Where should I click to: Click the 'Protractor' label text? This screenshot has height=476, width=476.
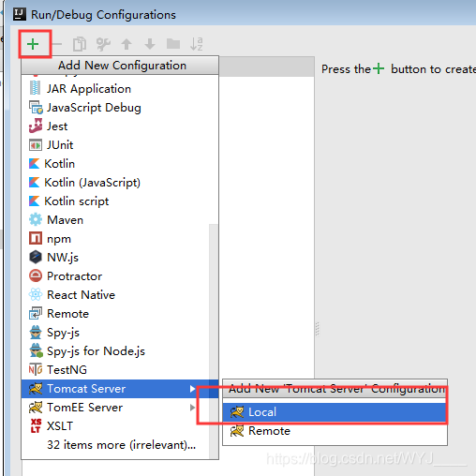[x=74, y=276]
